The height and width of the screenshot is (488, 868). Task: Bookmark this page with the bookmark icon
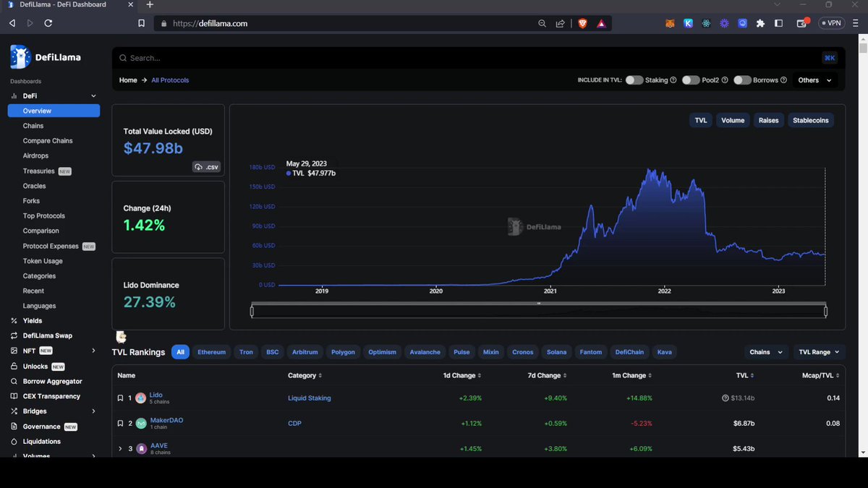(142, 23)
